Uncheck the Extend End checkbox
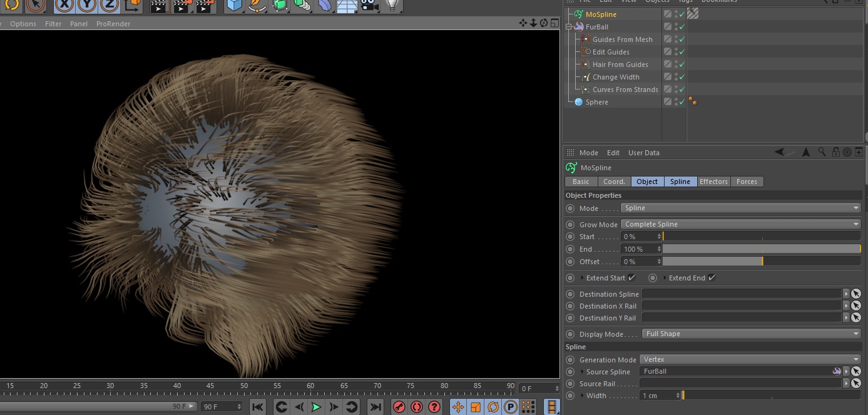868x415 pixels. (712, 278)
